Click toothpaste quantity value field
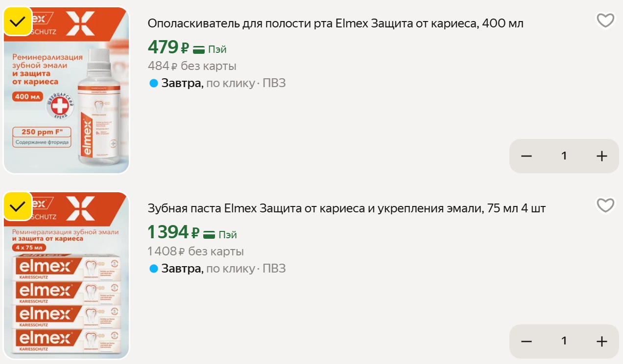The width and height of the screenshot is (623, 364). coord(564,341)
